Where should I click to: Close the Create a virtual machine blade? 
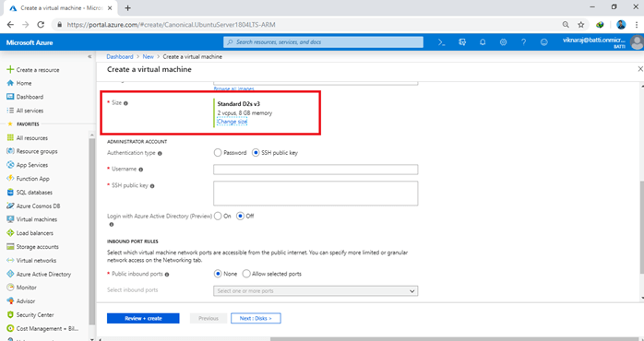click(640, 69)
